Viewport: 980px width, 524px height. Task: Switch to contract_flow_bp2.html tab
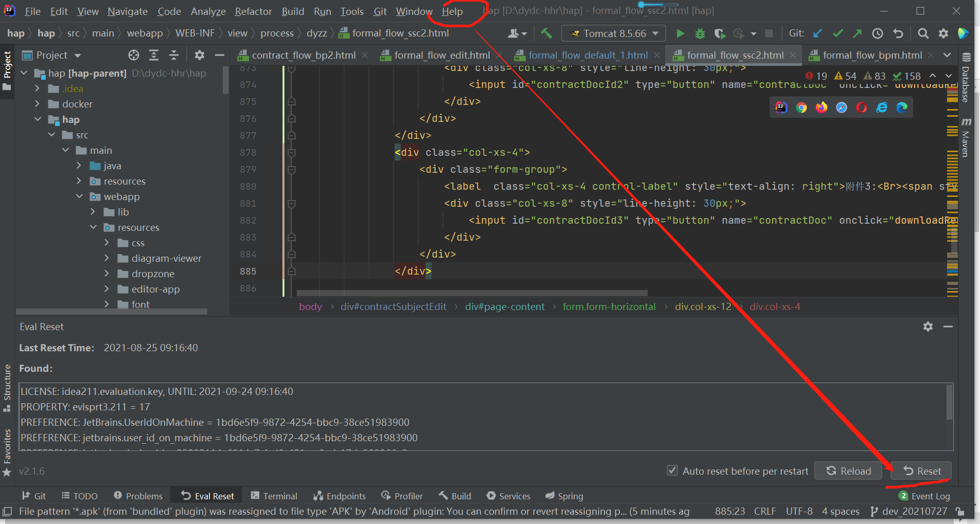tap(304, 55)
